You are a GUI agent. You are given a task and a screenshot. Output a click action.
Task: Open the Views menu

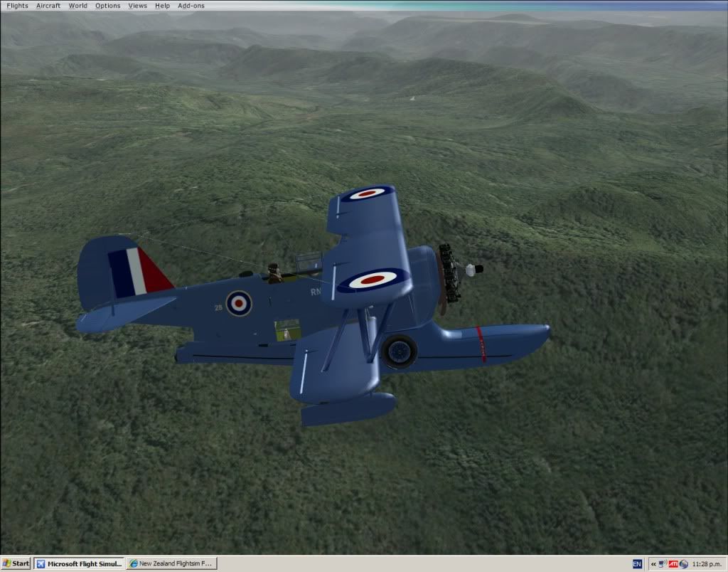[138, 6]
